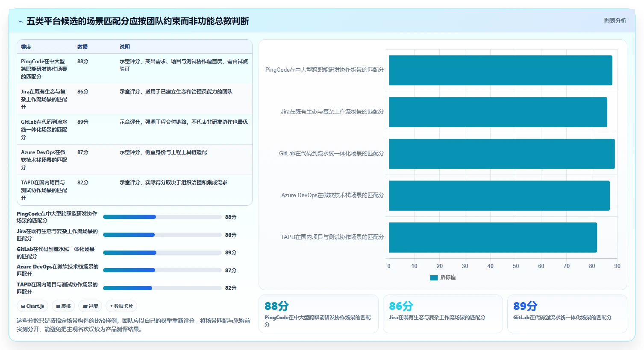Click x-axis tick value 50
644x350 pixels.
tap(516, 266)
